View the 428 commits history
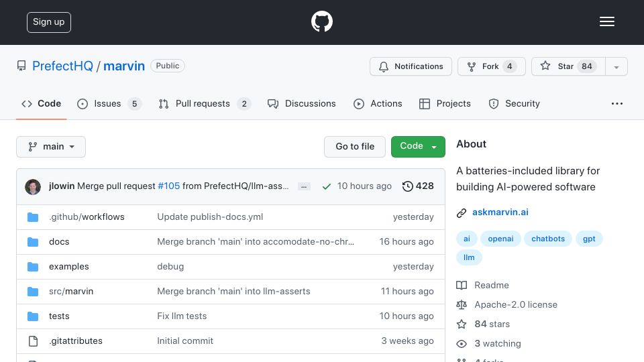 (x=418, y=186)
